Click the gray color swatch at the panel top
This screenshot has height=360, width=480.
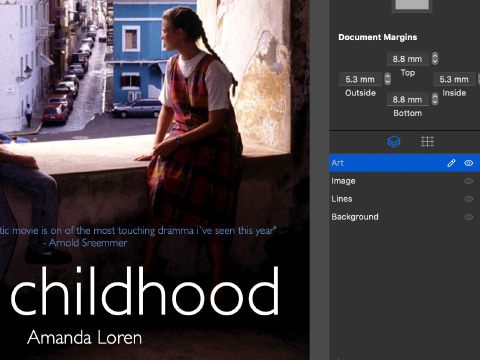412,5
